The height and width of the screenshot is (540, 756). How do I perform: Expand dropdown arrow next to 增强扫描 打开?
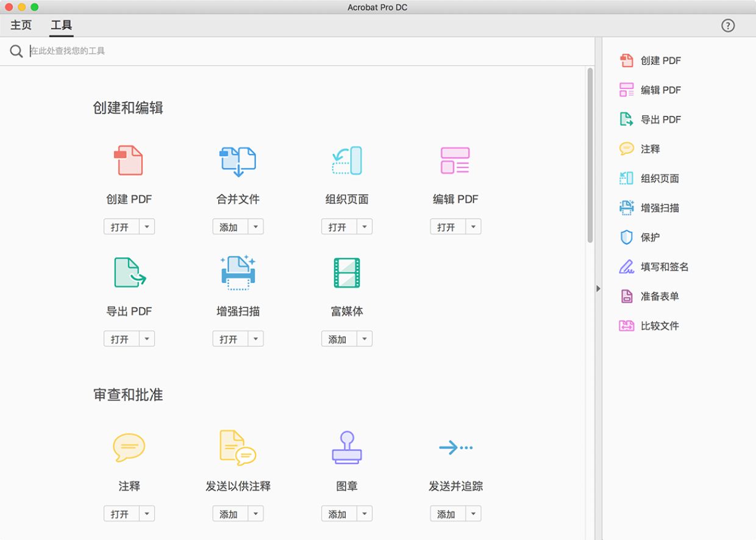point(256,339)
